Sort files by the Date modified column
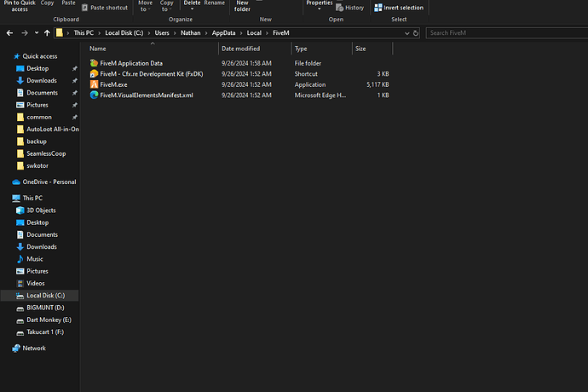 click(x=241, y=49)
